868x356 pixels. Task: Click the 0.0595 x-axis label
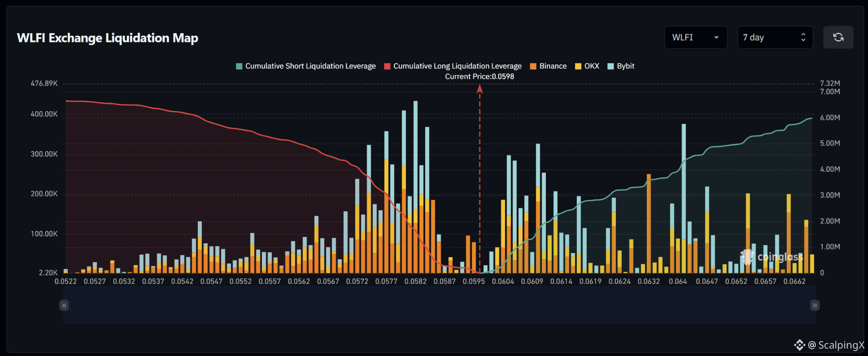point(474,281)
